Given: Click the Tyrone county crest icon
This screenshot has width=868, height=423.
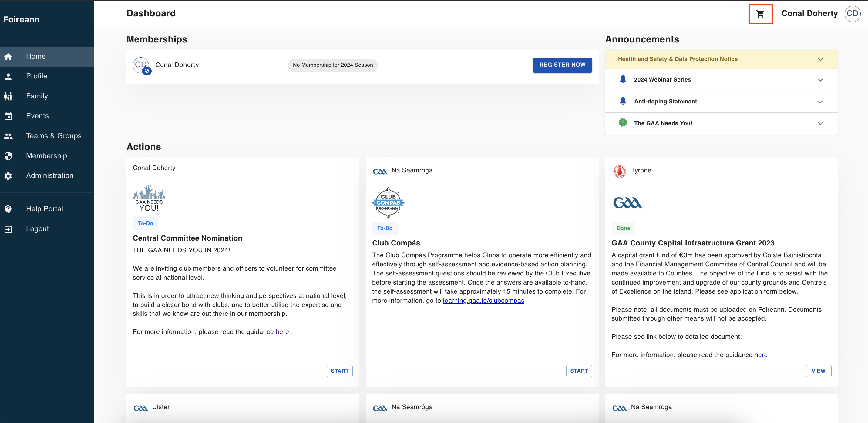Looking at the screenshot, I should tap(619, 171).
